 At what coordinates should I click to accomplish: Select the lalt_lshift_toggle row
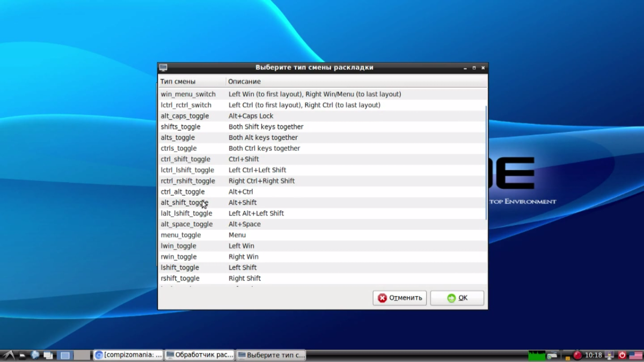pos(322,213)
